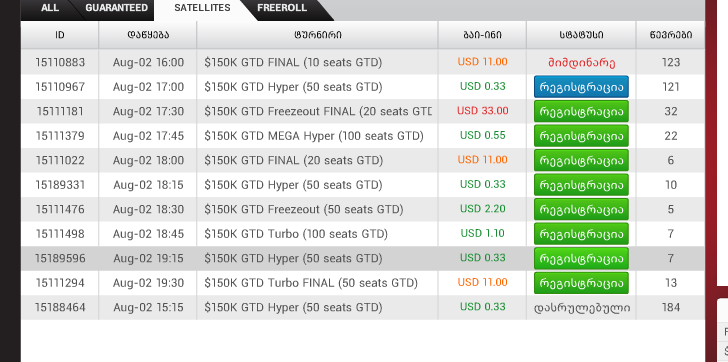Sort by start date column header
Viewport: 728px width, 362px height.
[x=148, y=35]
